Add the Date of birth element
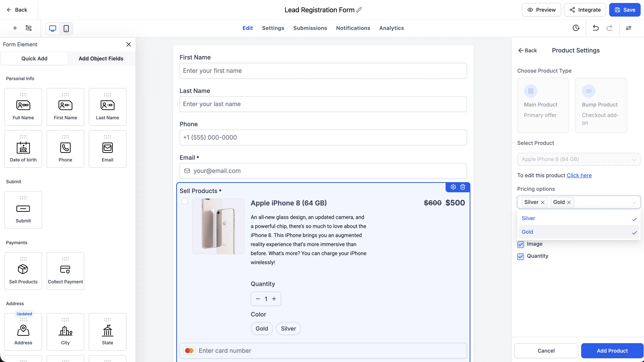The height and width of the screenshot is (362, 644). pos(23,149)
